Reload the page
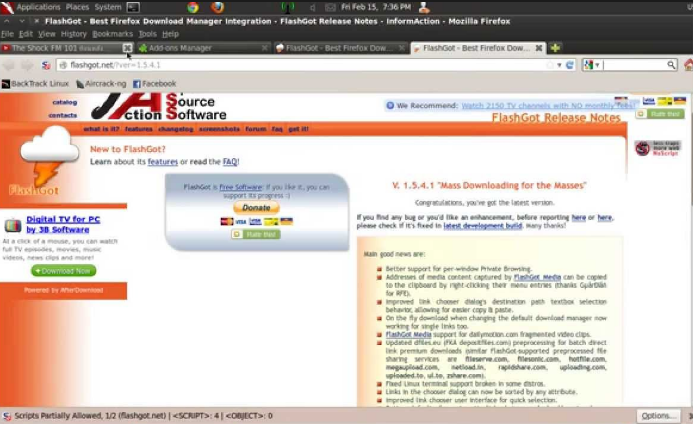 click(x=570, y=65)
